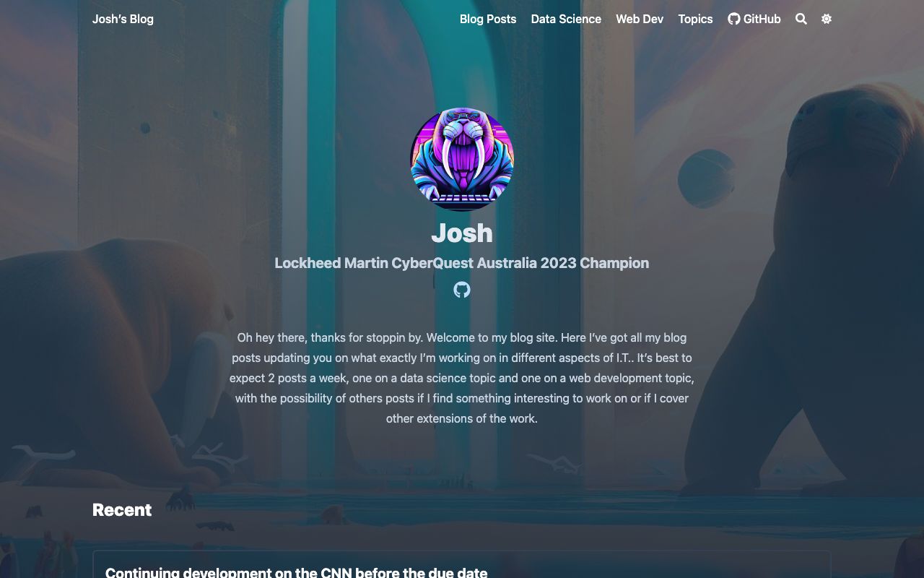Click the welcome introduction paragraph

[x=462, y=378]
